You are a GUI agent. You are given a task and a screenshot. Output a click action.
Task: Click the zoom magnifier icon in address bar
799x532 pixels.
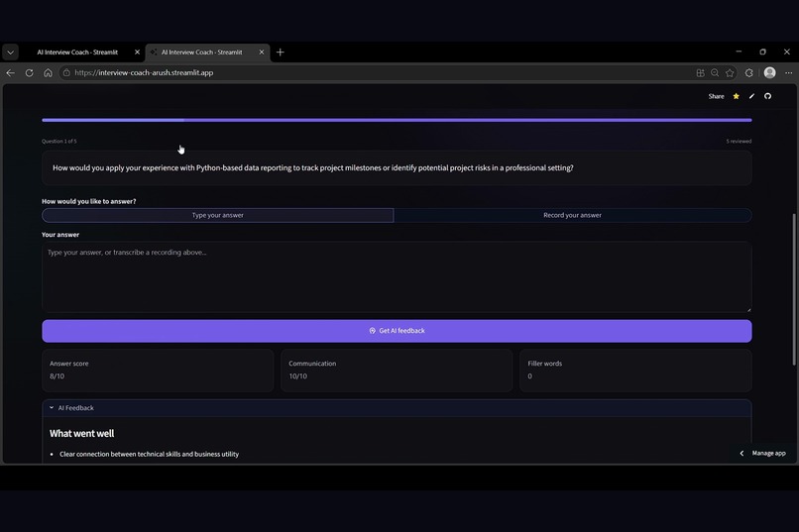click(x=715, y=72)
